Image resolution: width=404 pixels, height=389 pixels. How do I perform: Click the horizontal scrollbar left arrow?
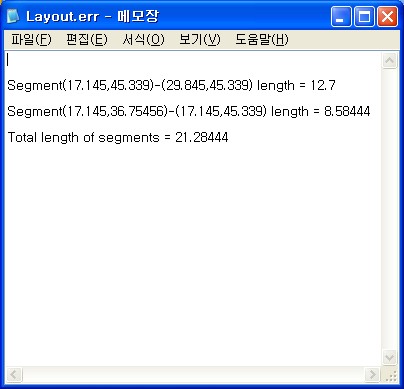click(x=14, y=374)
